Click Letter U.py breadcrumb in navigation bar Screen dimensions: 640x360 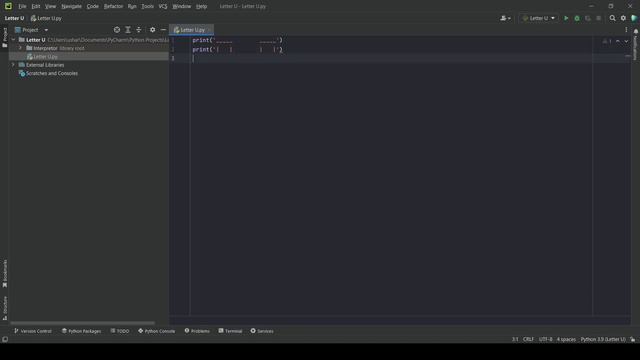pos(46,18)
